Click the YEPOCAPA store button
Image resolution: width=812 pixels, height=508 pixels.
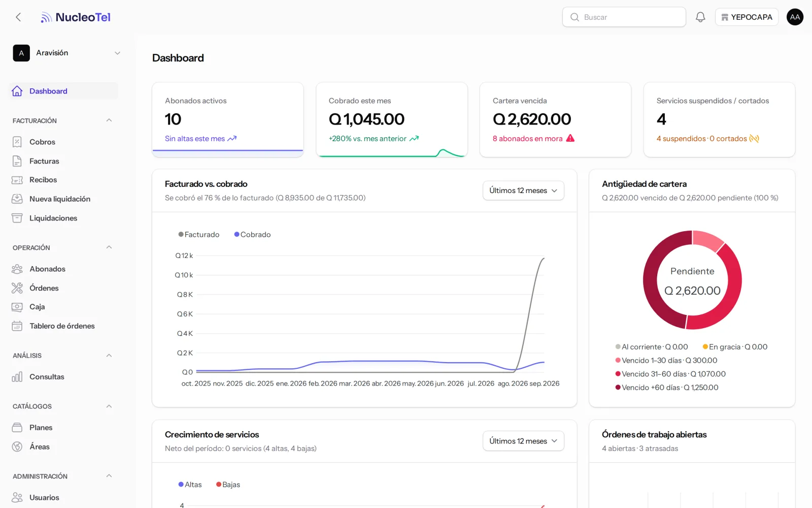[x=747, y=17]
